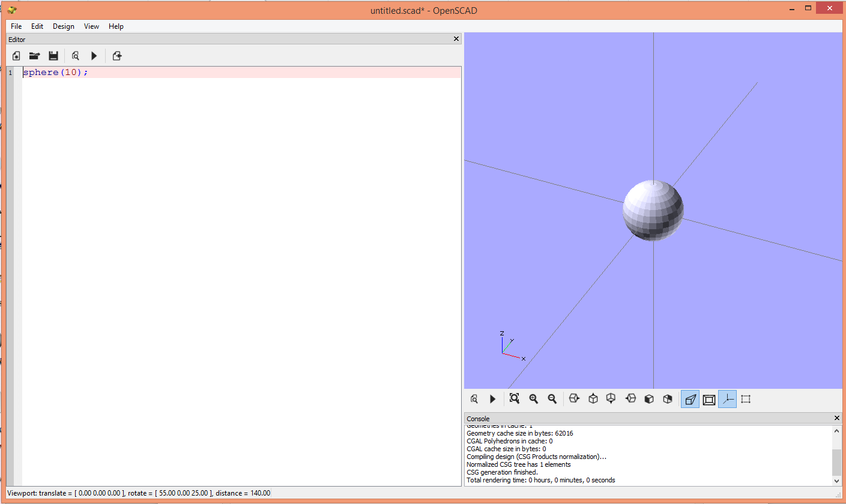The image size is (846, 504).
Task: Open the File menu
Action: 16,26
